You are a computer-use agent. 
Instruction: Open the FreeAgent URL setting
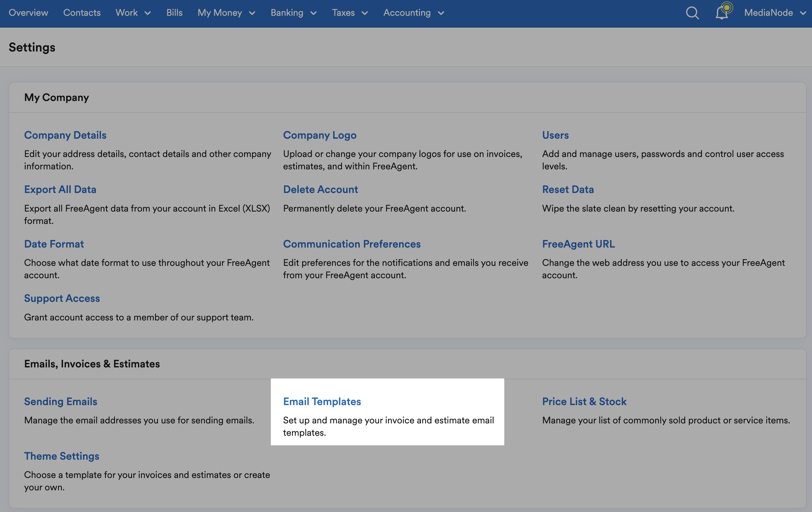[x=579, y=244]
